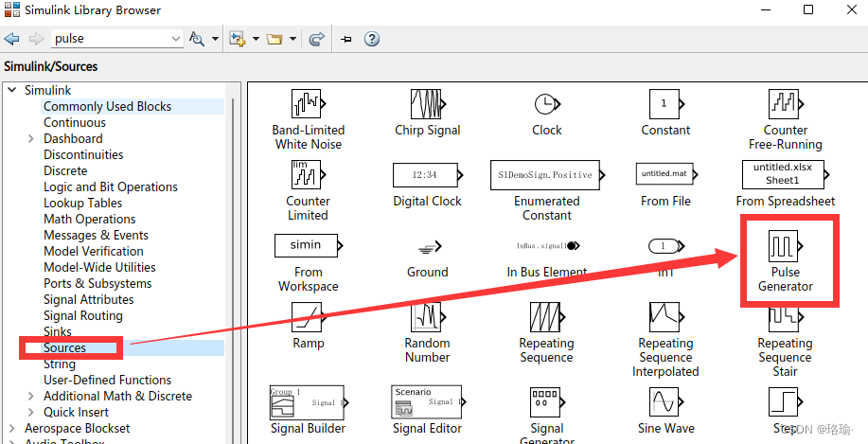
Task: Expand the Additional Math & Discrete node
Action: tap(31, 396)
